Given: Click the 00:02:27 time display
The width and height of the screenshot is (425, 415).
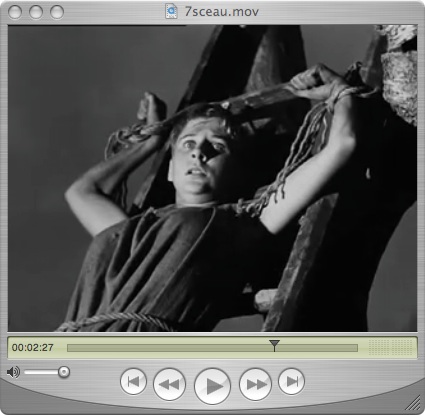Looking at the screenshot, I should tap(33, 348).
